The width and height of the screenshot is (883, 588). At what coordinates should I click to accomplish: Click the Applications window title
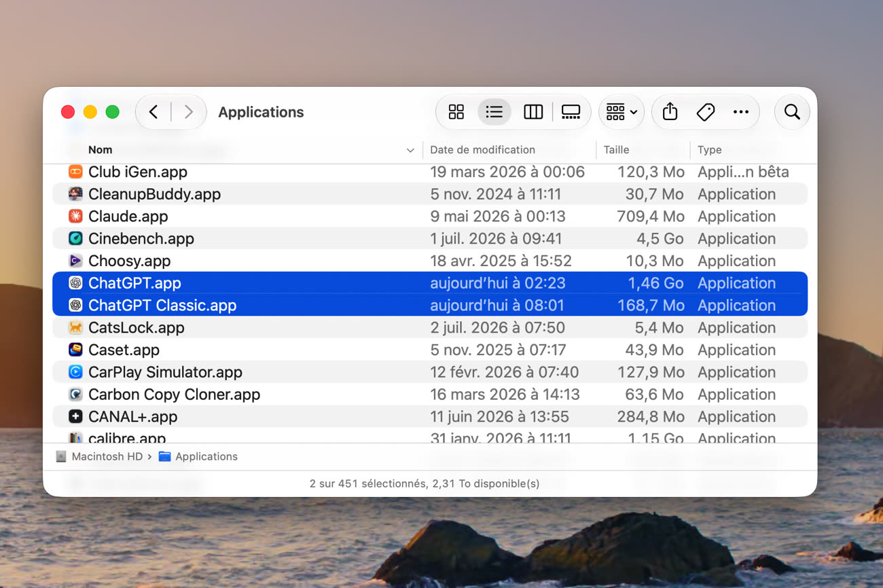click(261, 112)
